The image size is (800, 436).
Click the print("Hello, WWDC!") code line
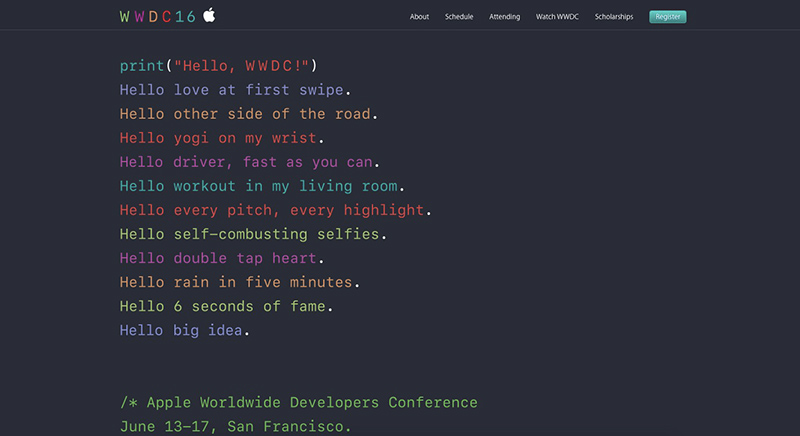(x=218, y=66)
